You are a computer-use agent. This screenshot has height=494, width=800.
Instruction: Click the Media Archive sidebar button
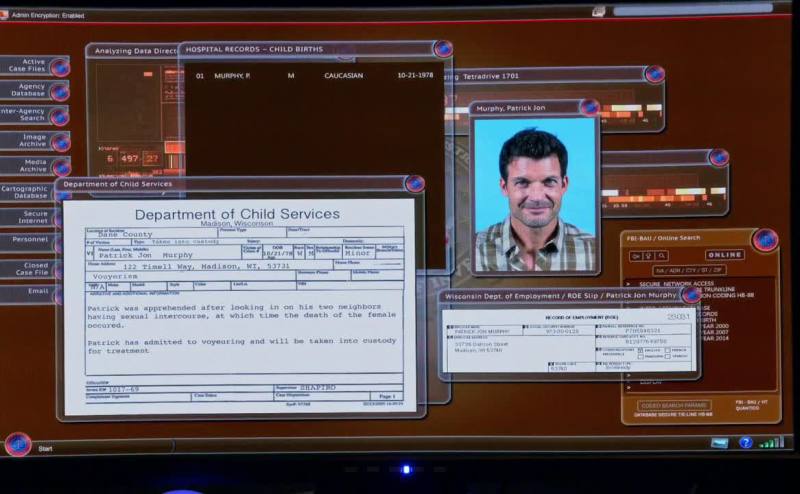pos(35,165)
